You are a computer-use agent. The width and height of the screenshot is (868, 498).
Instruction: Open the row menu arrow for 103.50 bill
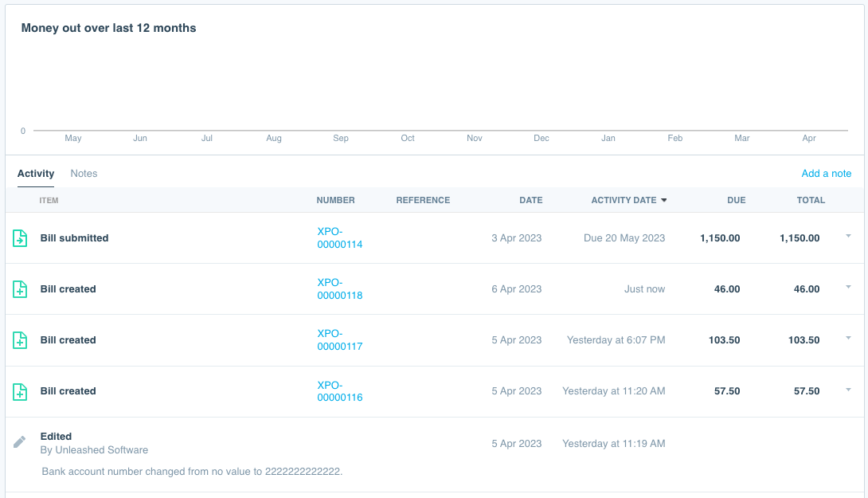click(848, 338)
